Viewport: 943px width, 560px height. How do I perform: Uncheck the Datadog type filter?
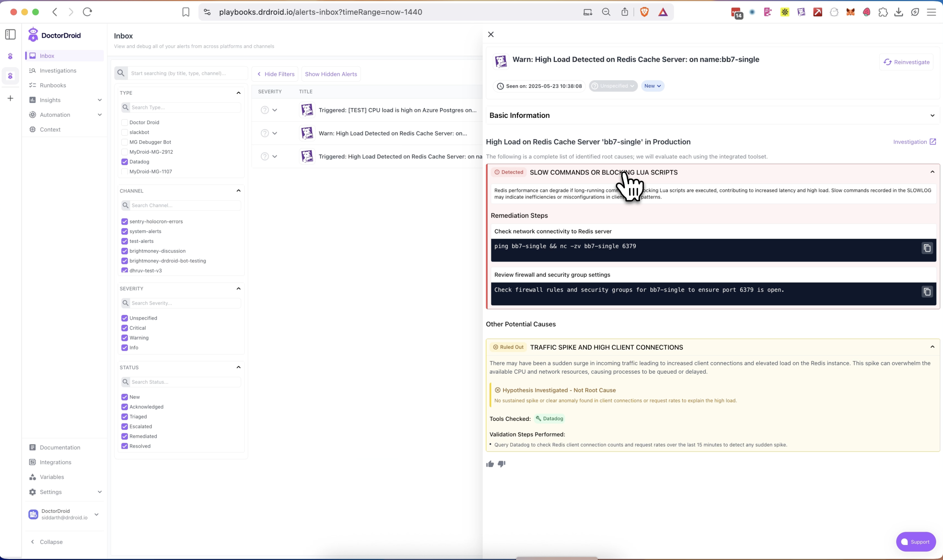[x=124, y=162]
